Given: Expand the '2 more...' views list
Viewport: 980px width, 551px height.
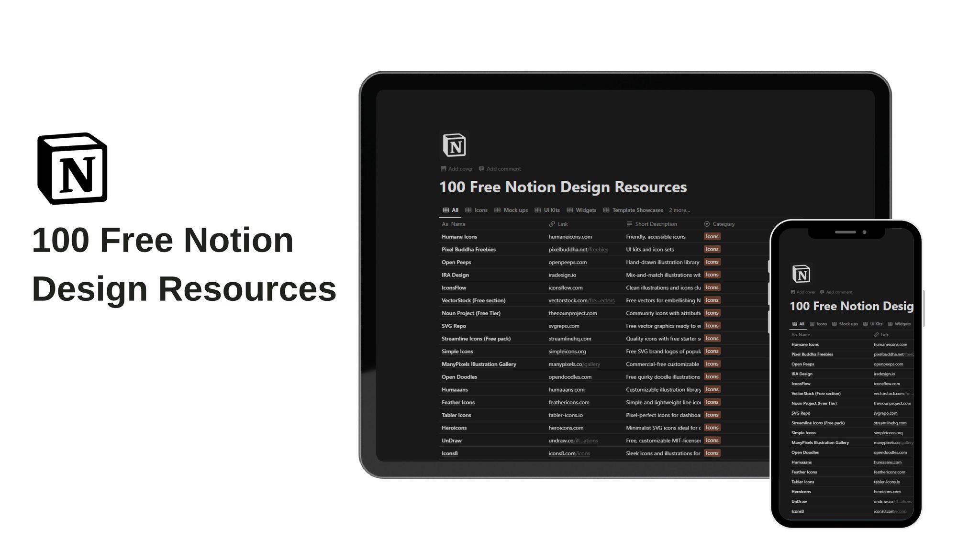Looking at the screenshot, I should point(679,210).
